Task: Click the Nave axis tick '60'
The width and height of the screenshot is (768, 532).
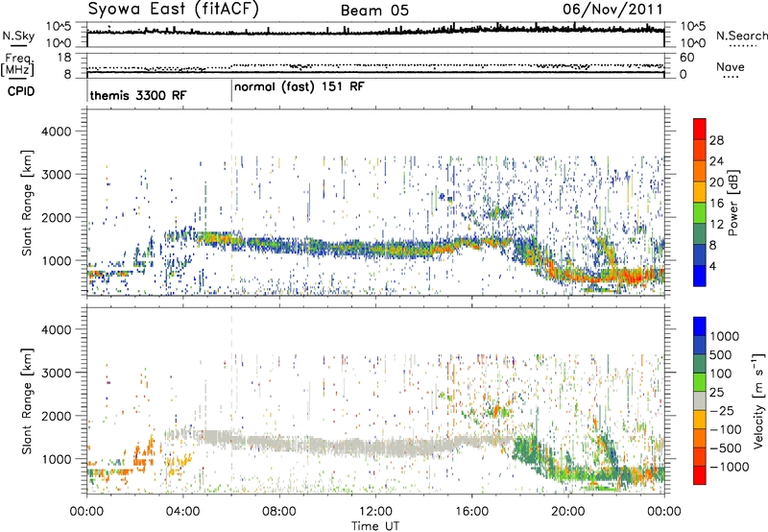Action: [686, 58]
